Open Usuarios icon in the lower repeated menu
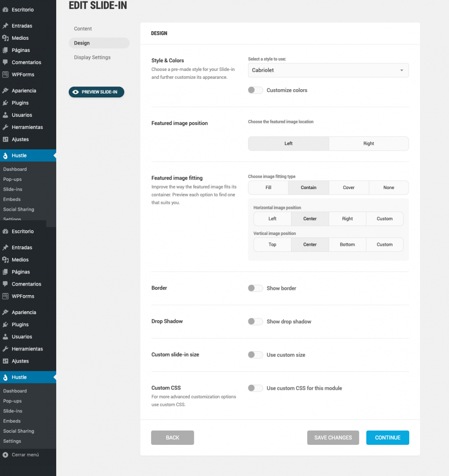Image resolution: width=449 pixels, height=476 pixels. point(5,336)
